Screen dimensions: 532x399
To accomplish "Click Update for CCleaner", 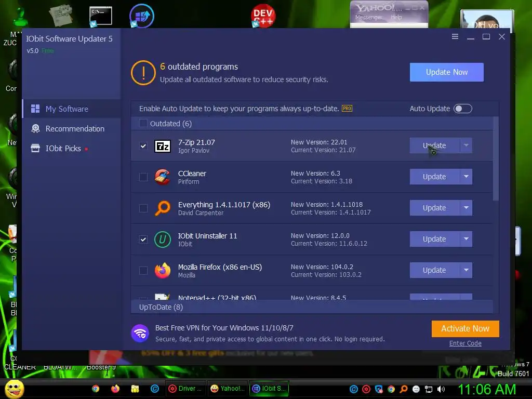I will click(435, 177).
